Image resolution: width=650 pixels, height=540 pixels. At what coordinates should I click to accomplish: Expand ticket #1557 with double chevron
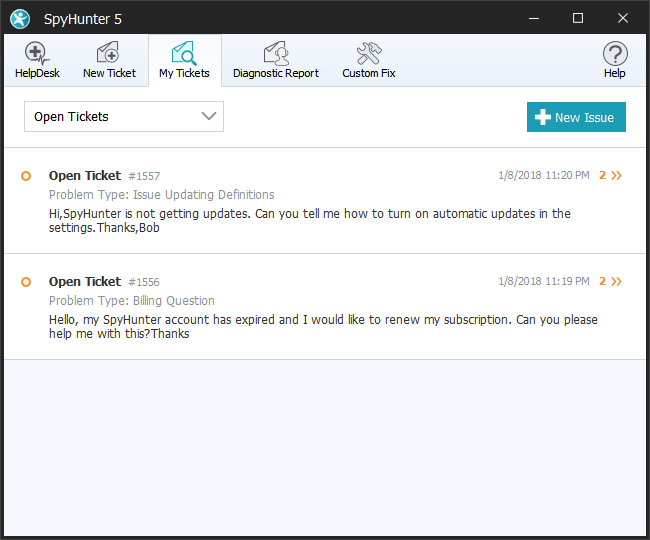tap(616, 176)
